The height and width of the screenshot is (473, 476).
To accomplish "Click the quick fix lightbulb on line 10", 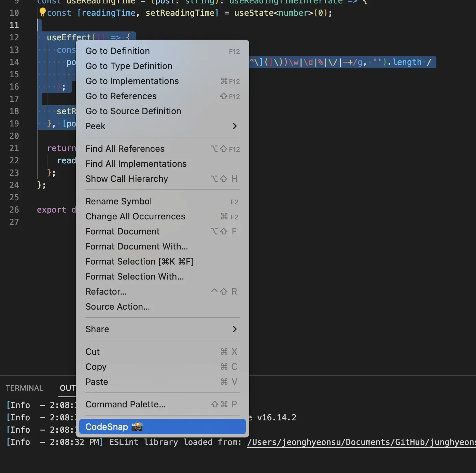I will click(x=42, y=13).
